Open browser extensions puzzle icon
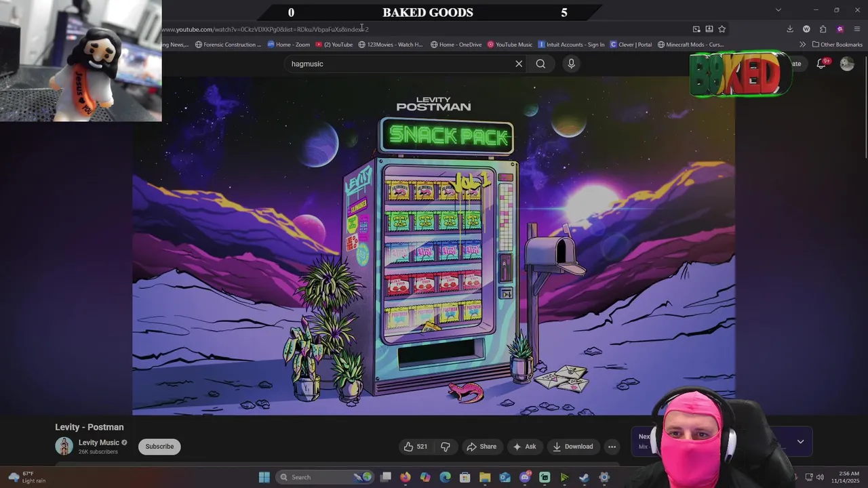 click(823, 29)
